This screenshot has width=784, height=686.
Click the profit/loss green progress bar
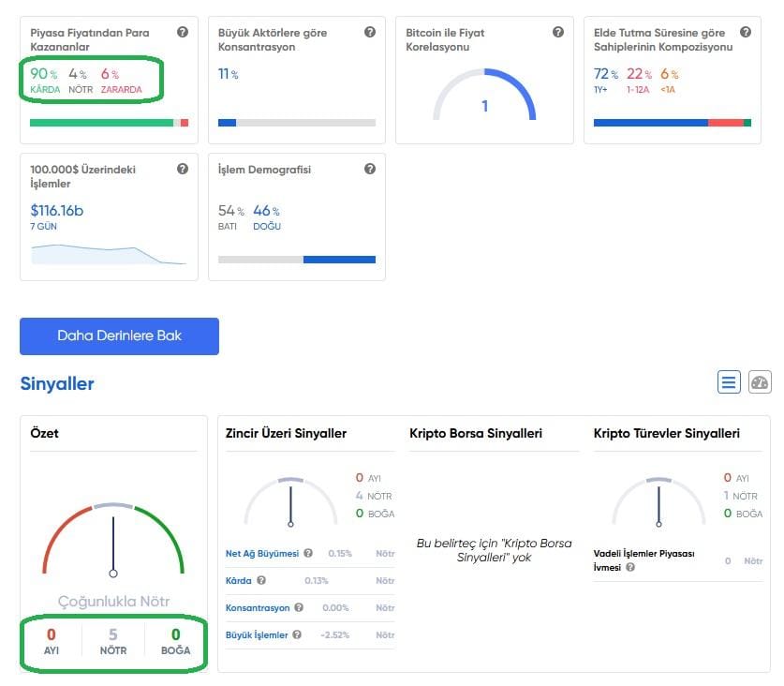pyautogui.click(x=101, y=123)
